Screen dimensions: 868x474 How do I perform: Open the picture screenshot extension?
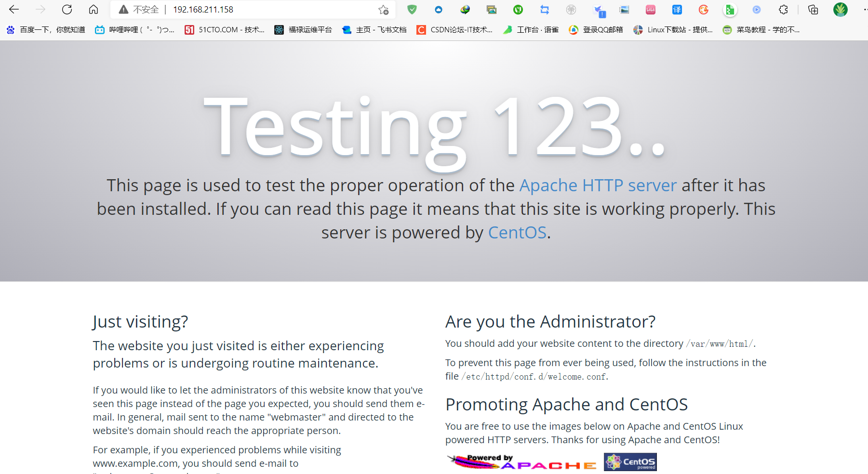click(x=624, y=9)
